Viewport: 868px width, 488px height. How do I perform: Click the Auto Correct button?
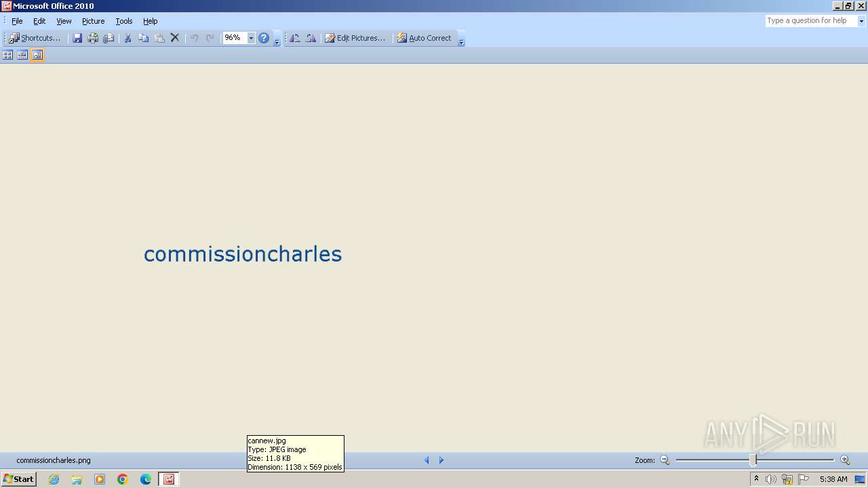[424, 38]
